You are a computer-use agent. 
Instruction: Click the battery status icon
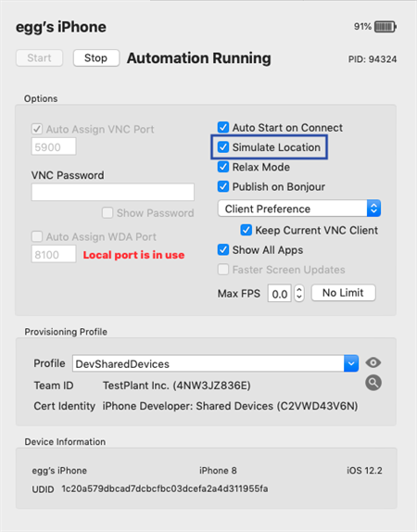point(385,27)
